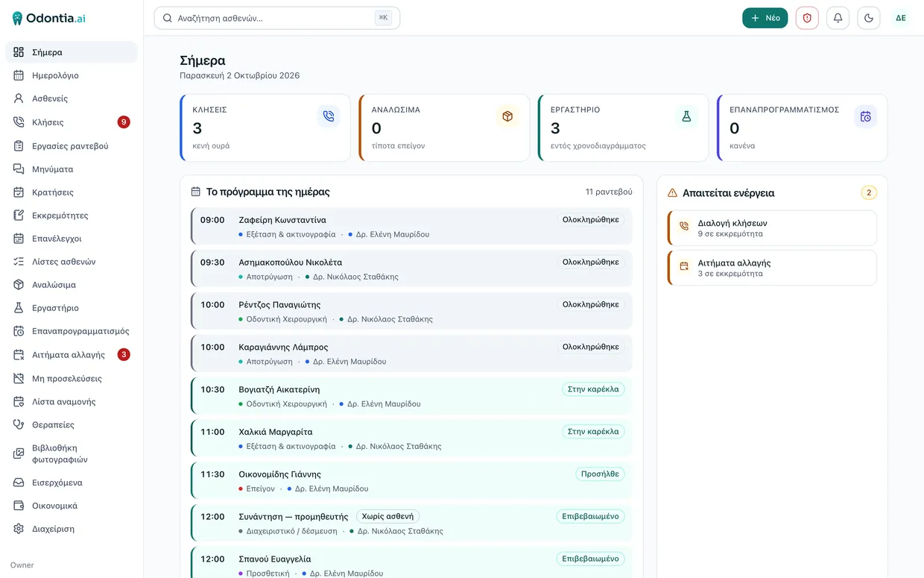Click the 2 badge in Απαιτείται ενέργεια

pos(869,192)
